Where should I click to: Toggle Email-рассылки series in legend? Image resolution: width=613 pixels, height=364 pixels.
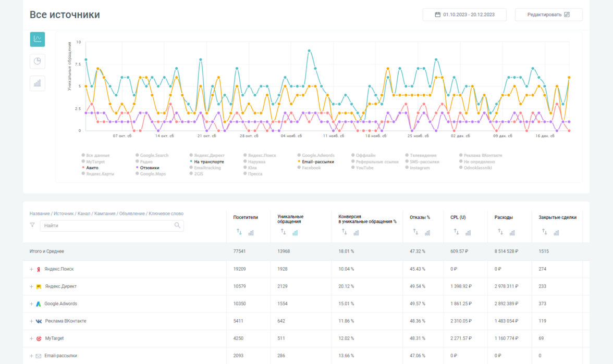point(317,161)
